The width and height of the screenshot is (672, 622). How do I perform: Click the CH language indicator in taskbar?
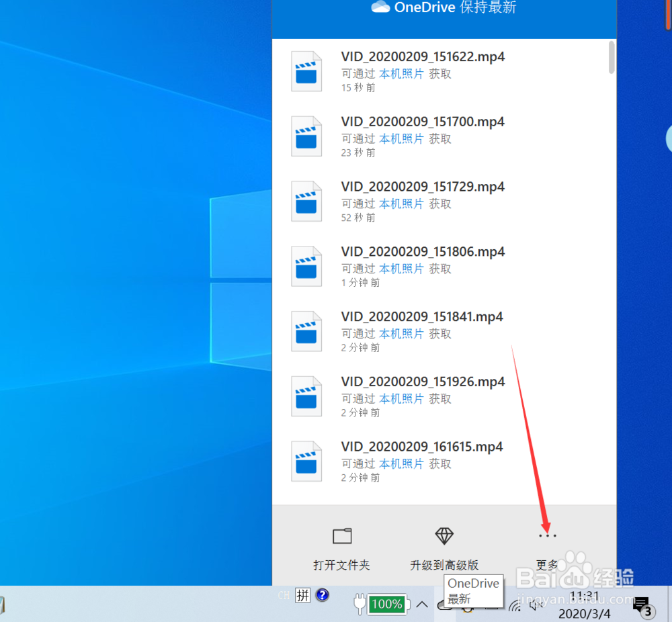point(284,595)
